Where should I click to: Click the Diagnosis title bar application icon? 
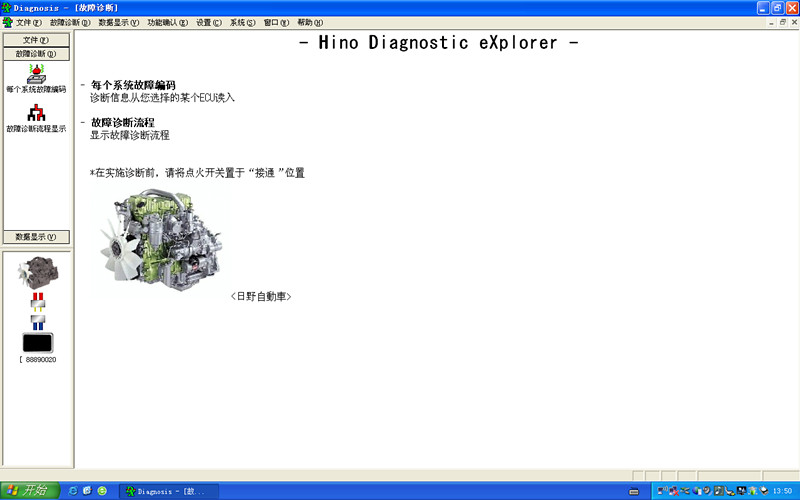point(7,8)
